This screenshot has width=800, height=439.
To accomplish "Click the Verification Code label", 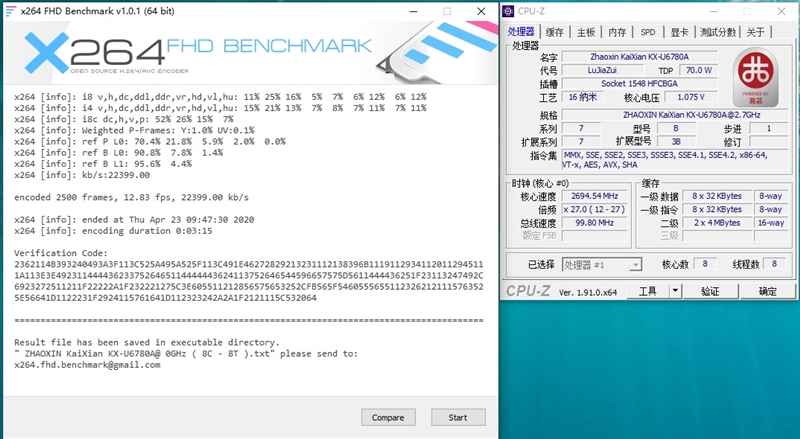I will click(x=61, y=253).
